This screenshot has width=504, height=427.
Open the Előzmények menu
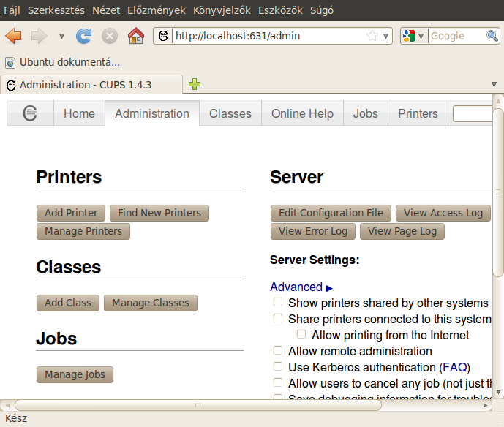(x=157, y=10)
